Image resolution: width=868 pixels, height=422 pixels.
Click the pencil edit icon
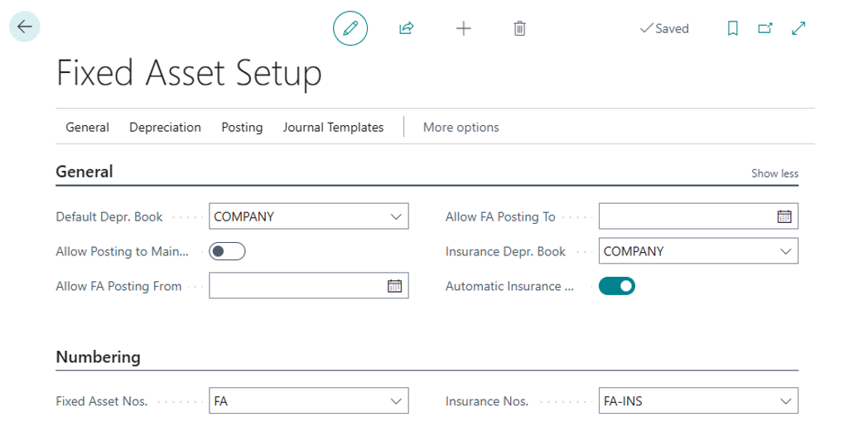(350, 28)
